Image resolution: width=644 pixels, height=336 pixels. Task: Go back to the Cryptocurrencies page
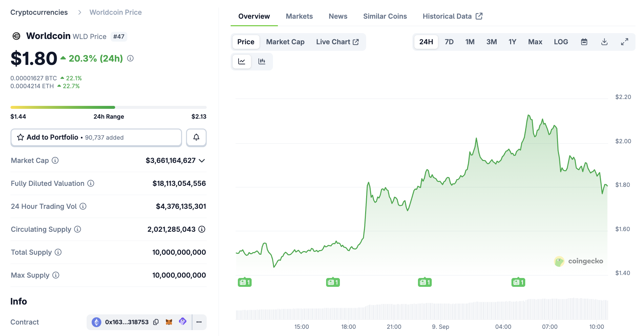[39, 12]
